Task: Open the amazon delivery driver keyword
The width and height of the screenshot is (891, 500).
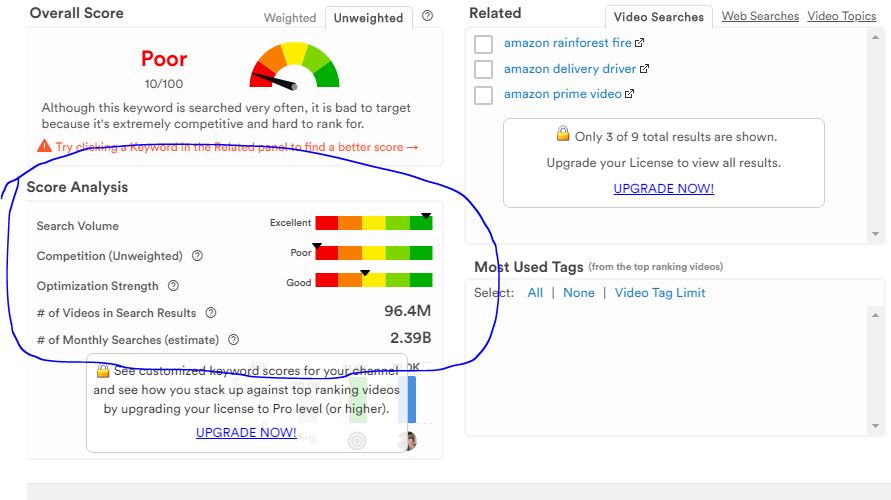Action: 570,69
